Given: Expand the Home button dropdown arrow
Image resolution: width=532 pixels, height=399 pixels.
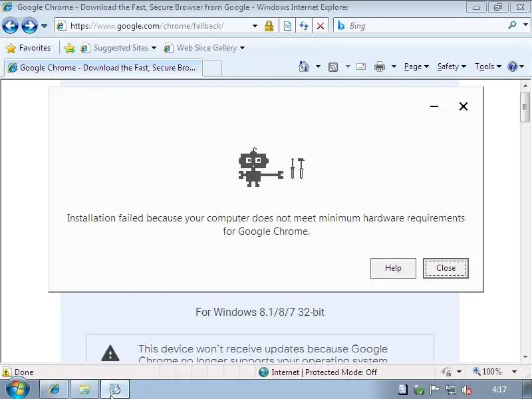Looking at the screenshot, I should (x=318, y=66).
